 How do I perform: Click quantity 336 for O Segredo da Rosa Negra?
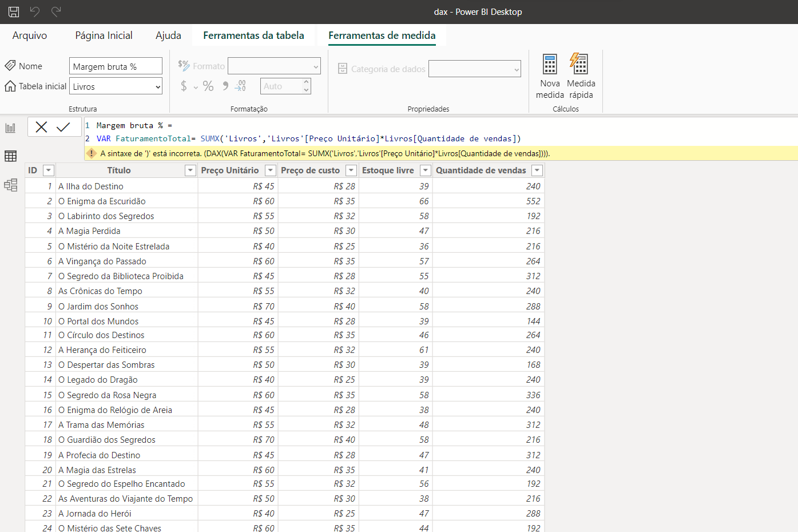coord(533,395)
